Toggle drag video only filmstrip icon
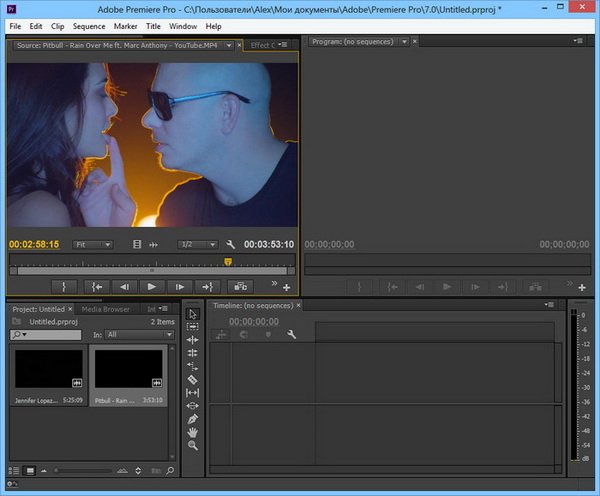 [x=137, y=244]
